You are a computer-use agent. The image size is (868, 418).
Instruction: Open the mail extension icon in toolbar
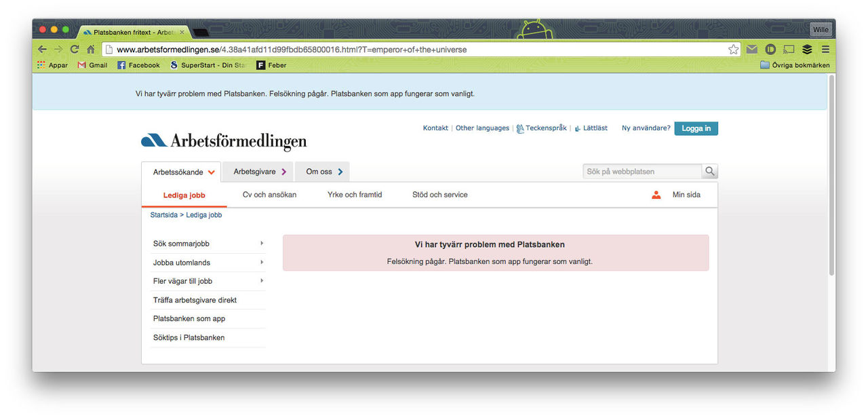click(752, 50)
